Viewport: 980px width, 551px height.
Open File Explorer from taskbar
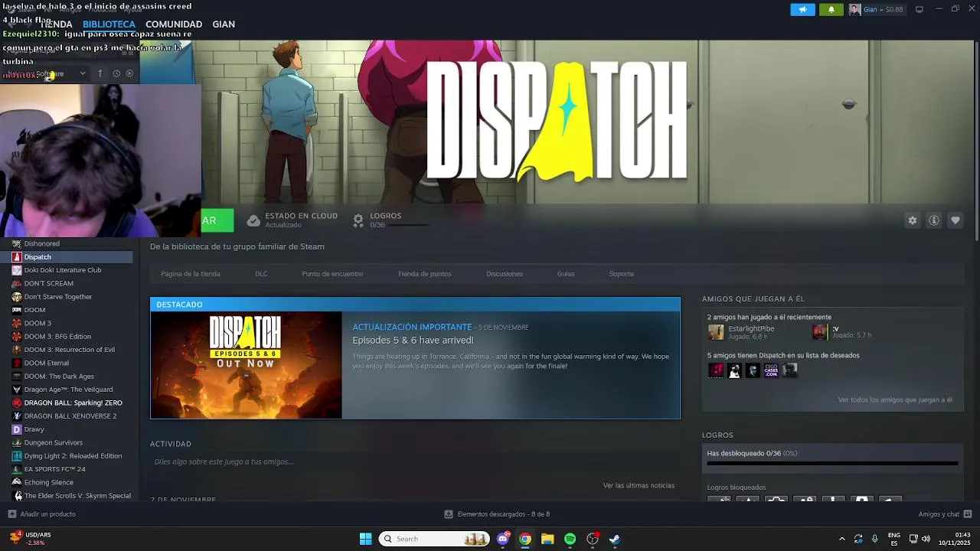[547, 539]
